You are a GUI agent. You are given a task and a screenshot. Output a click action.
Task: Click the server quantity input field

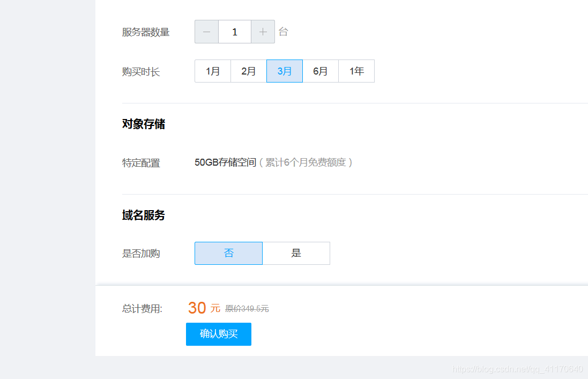pyautogui.click(x=235, y=32)
